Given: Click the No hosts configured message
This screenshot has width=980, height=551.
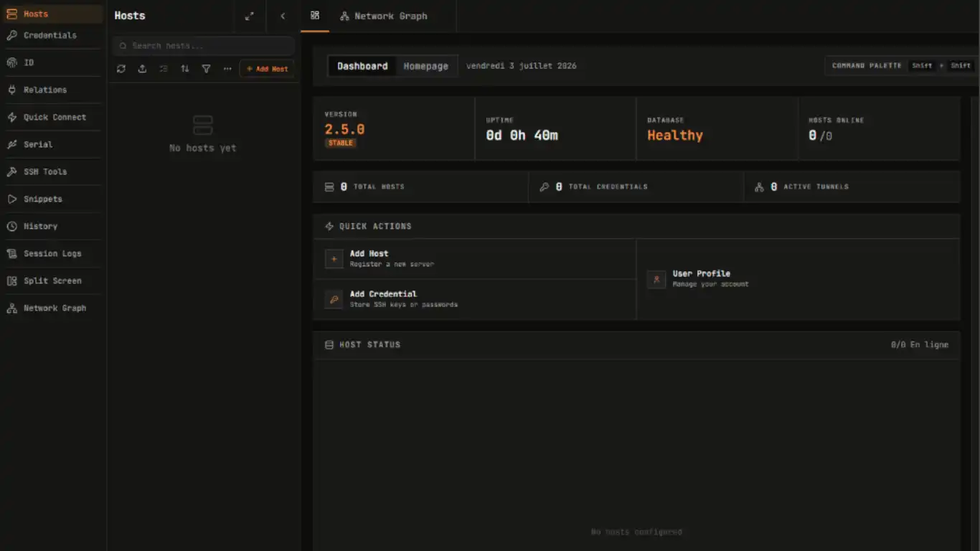Looking at the screenshot, I should coord(636,532).
